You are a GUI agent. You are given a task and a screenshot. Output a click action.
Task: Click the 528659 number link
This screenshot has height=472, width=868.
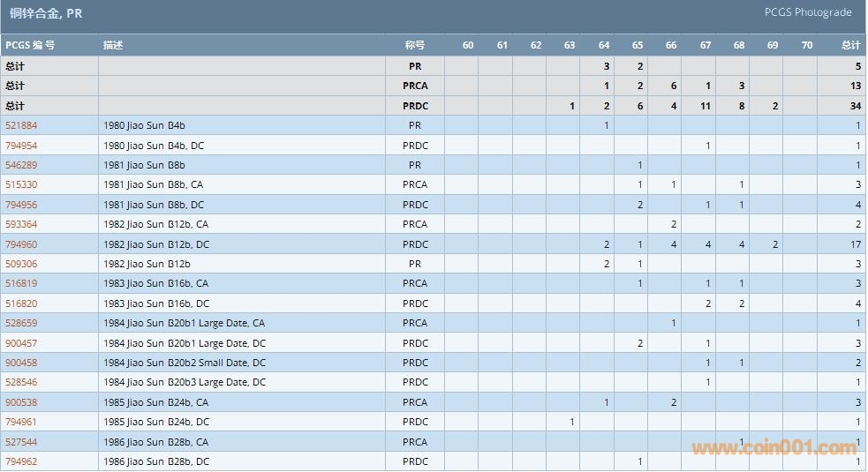pyautogui.click(x=21, y=323)
